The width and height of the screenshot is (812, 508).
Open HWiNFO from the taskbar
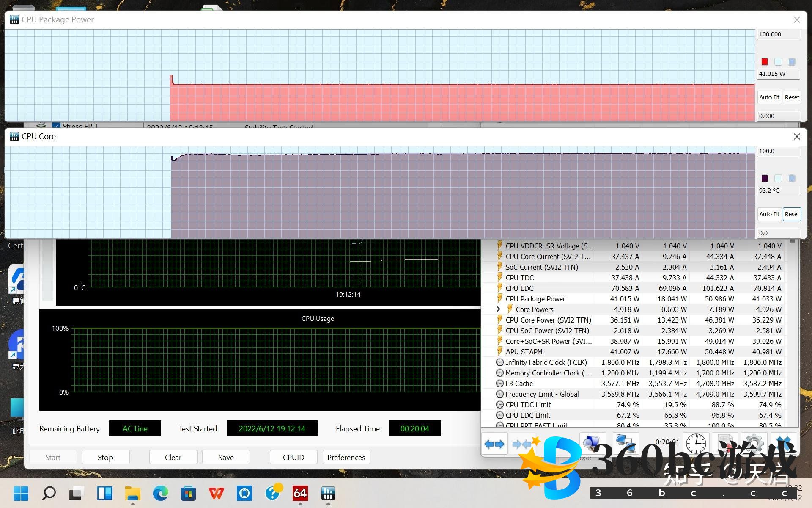(328, 493)
